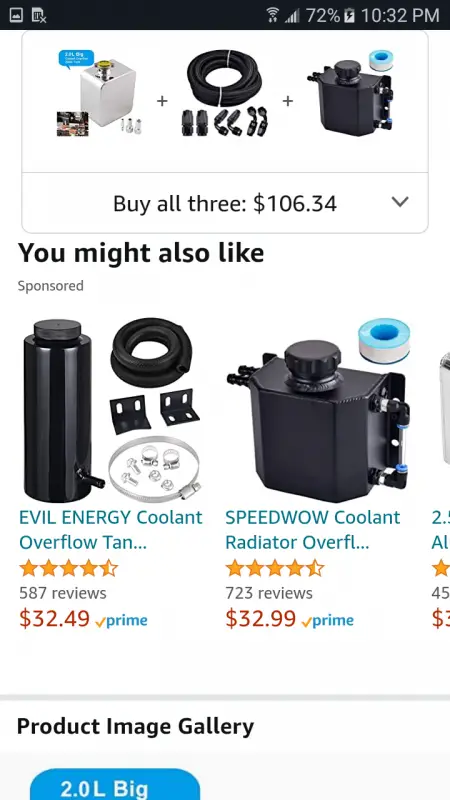Tap the EVIL ENERGY star rating
The image size is (450, 800).
pos(68,568)
